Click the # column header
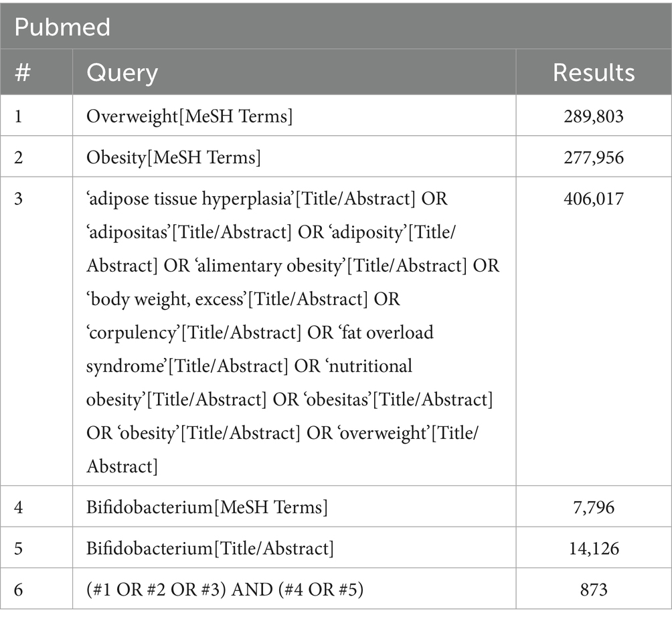Screen dimensions: 672x621 coord(23,72)
